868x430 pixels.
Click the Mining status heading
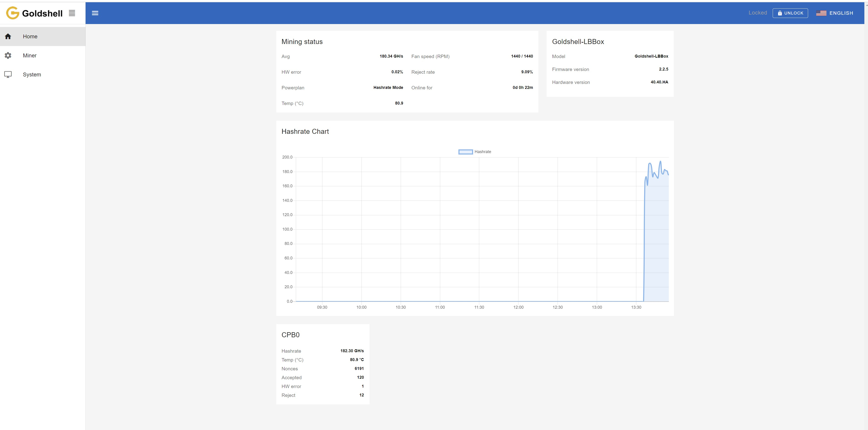point(302,42)
